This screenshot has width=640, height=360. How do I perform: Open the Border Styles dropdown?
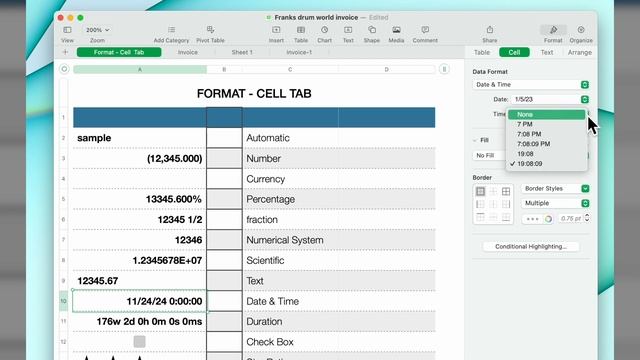coord(555,189)
